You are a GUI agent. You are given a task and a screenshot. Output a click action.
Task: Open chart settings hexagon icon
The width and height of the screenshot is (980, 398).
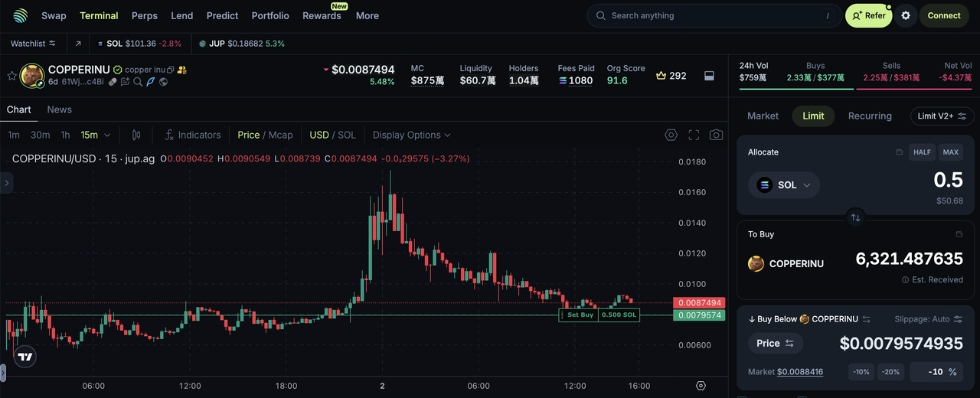click(671, 135)
